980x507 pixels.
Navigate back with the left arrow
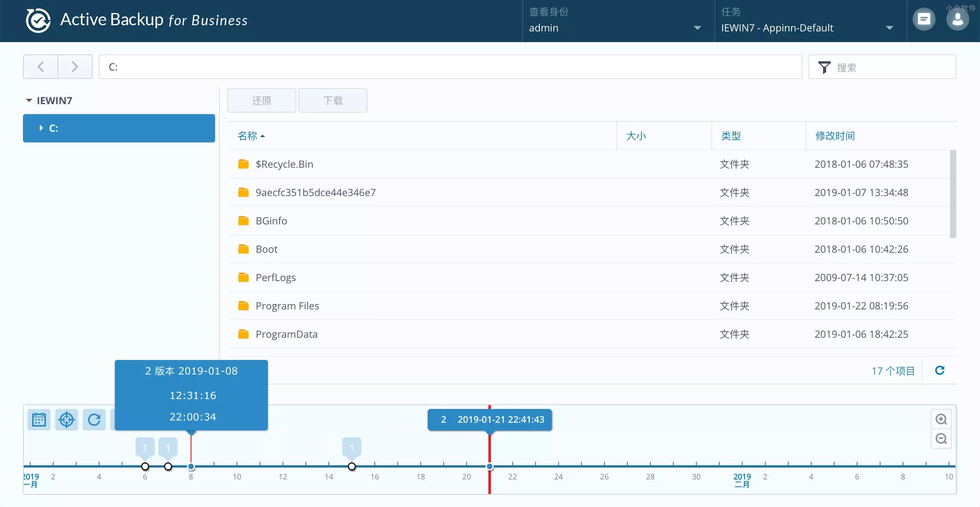pyautogui.click(x=41, y=67)
